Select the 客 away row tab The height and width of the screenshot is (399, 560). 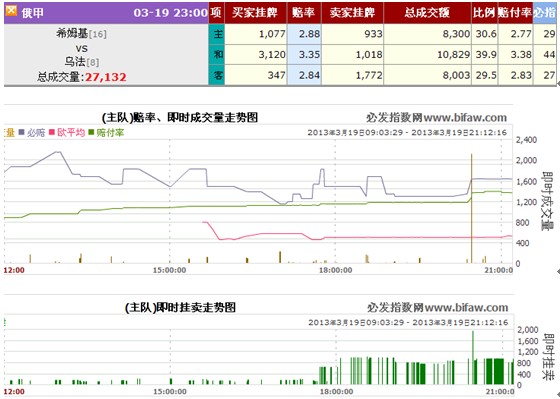pos(217,75)
